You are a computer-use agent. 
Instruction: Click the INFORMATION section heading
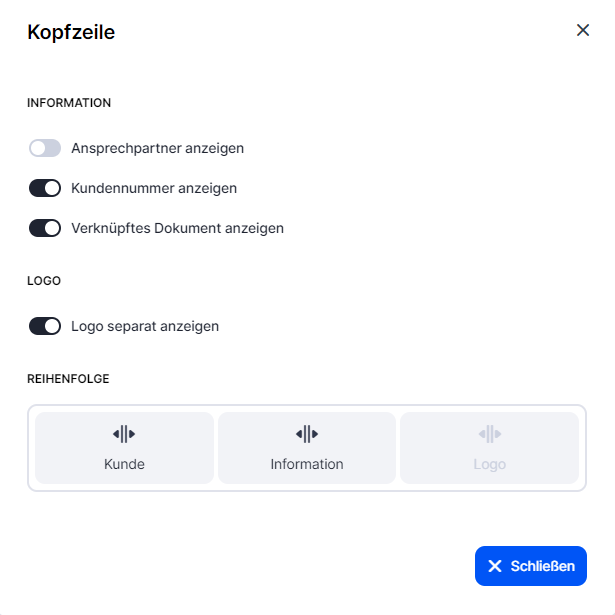click(69, 103)
